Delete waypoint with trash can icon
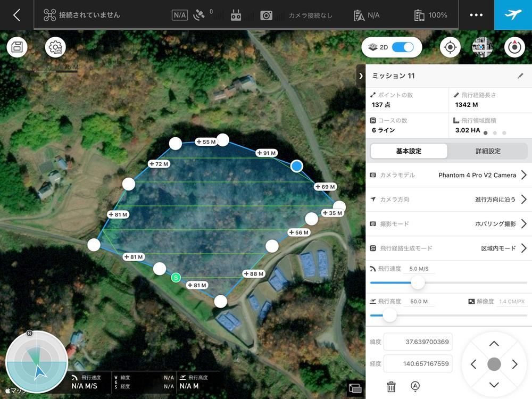Viewport: 532px width, 399px height. [391, 386]
